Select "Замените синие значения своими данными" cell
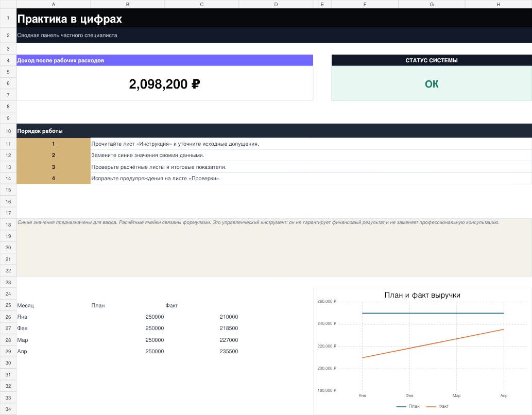 point(311,155)
